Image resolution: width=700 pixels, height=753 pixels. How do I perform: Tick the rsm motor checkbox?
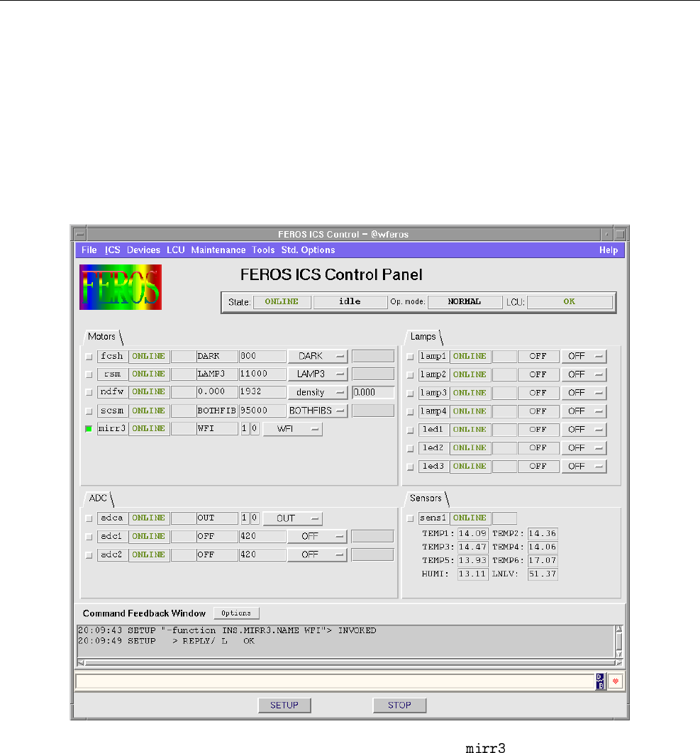pos(89,374)
